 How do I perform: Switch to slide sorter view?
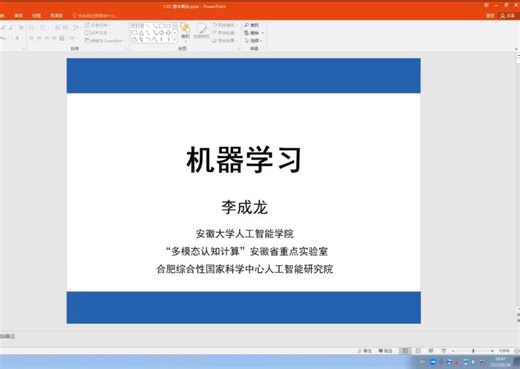pos(418,351)
